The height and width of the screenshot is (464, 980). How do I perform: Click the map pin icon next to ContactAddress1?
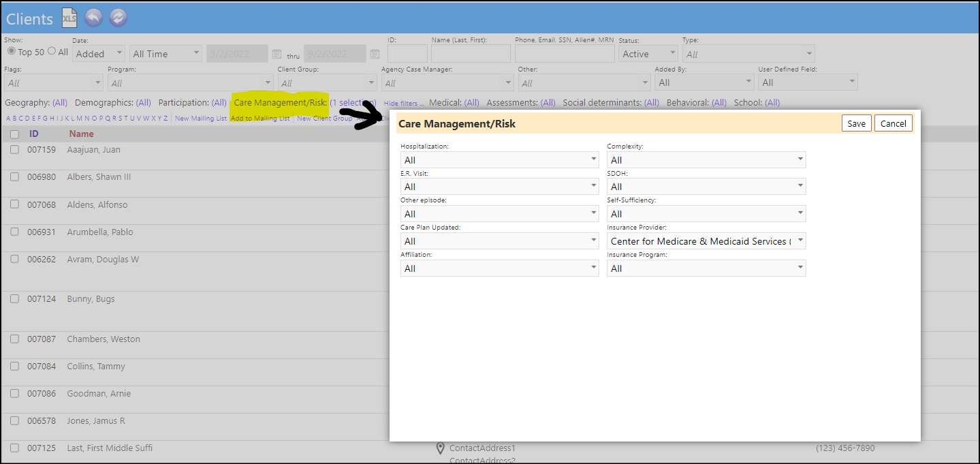pyautogui.click(x=441, y=448)
